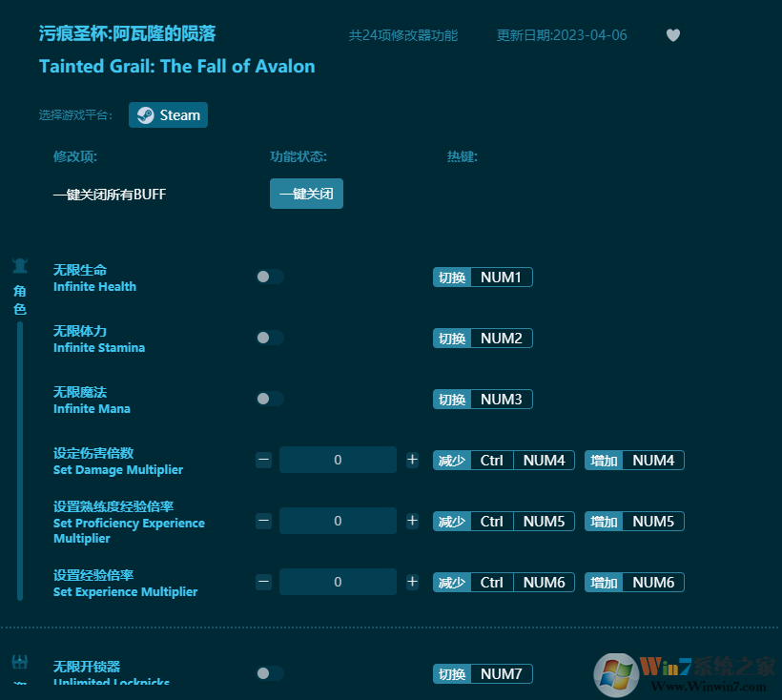This screenshot has height=700, width=782.
Task: Click minus icon for Proficiency Experience Multiplier
Action: pyautogui.click(x=264, y=521)
